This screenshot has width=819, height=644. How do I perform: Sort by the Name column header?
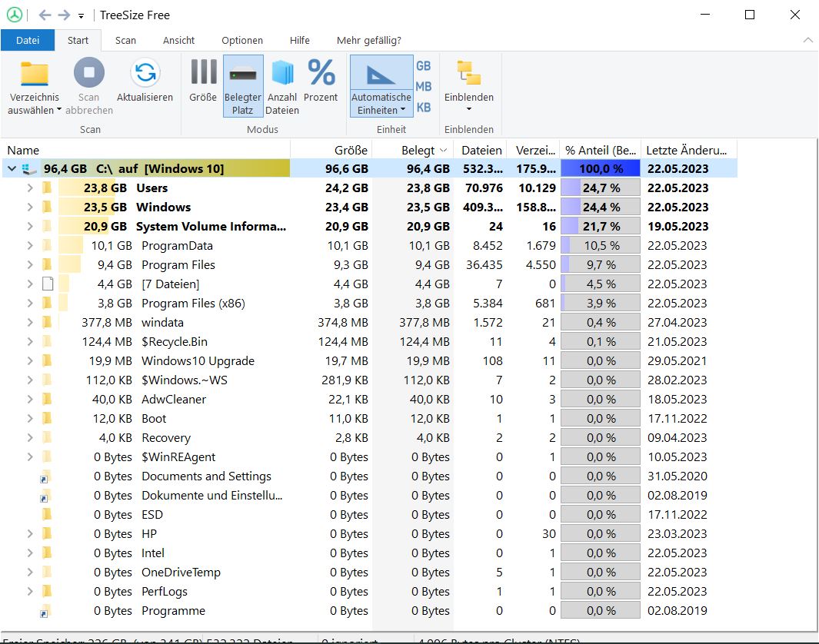point(145,151)
